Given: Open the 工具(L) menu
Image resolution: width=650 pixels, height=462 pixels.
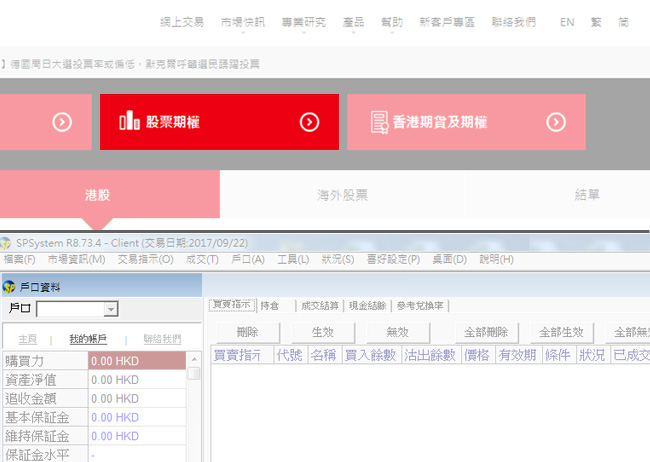Looking at the screenshot, I should click(x=293, y=260).
